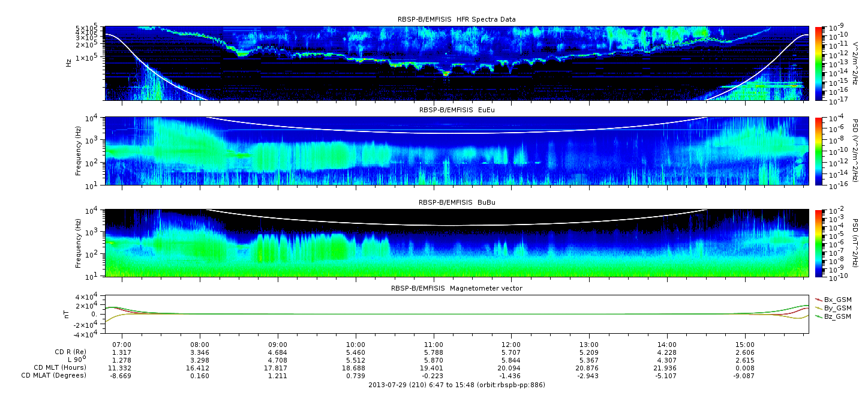Click the BuBu panel color scale bar
The width and height of the screenshot is (868, 395).
tap(819, 243)
